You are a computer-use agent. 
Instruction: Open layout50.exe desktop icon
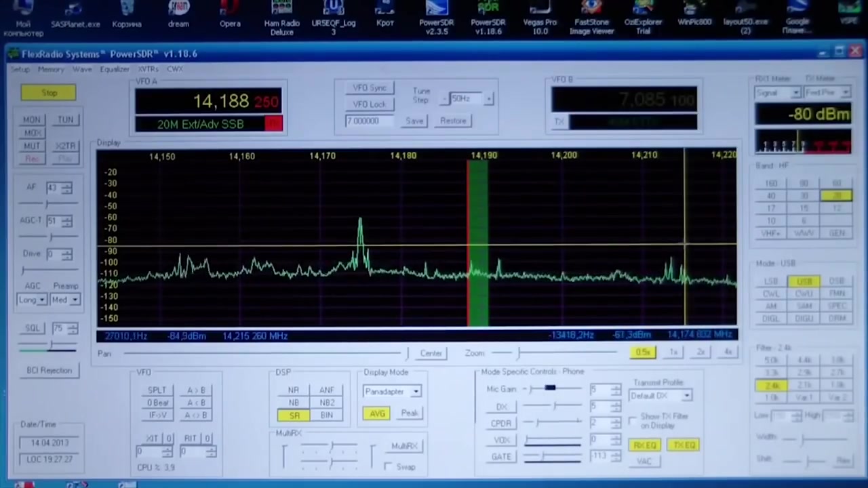[746, 18]
